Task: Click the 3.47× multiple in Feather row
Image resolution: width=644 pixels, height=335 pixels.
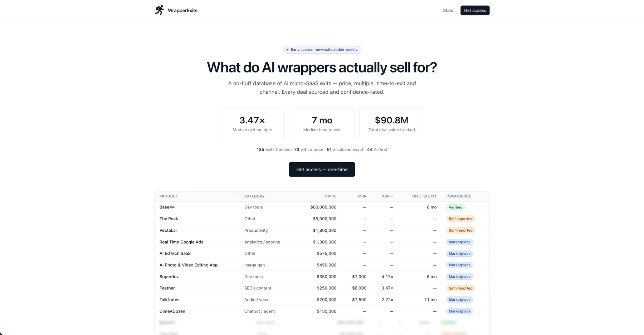Action: coord(387,288)
